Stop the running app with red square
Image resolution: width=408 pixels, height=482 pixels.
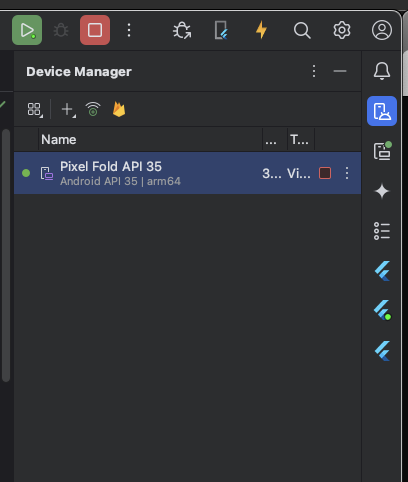95,30
